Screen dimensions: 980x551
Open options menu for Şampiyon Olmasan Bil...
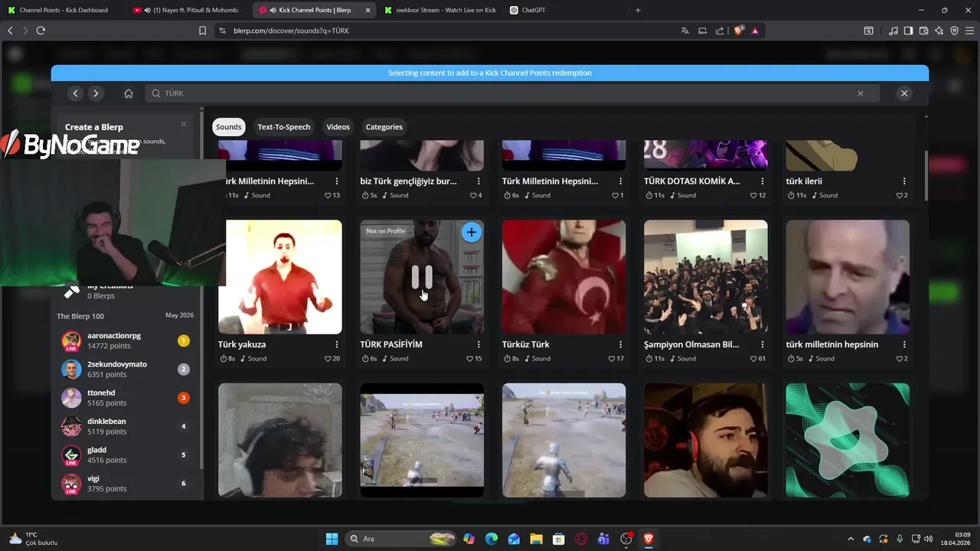click(x=763, y=344)
